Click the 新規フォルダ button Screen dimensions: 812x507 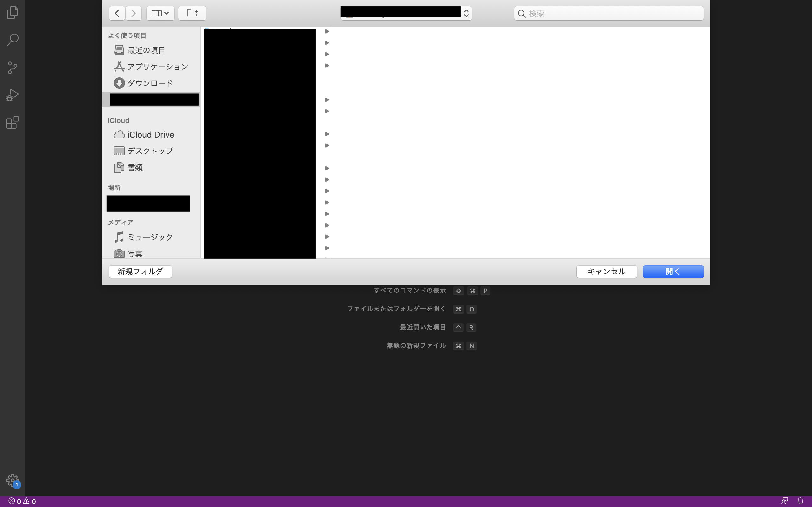140,271
